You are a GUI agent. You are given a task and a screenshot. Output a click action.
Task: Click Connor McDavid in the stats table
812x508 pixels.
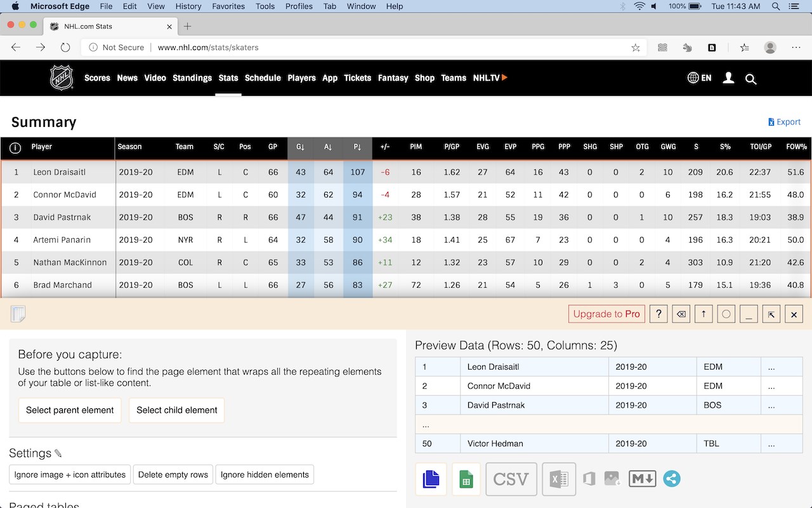(x=65, y=195)
